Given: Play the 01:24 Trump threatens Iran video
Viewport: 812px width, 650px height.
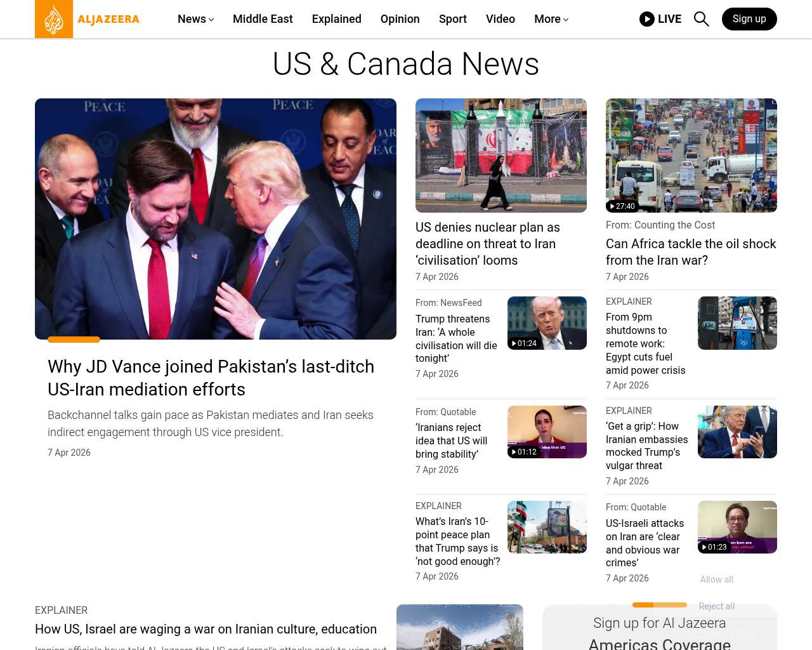Looking at the screenshot, I should click(547, 323).
